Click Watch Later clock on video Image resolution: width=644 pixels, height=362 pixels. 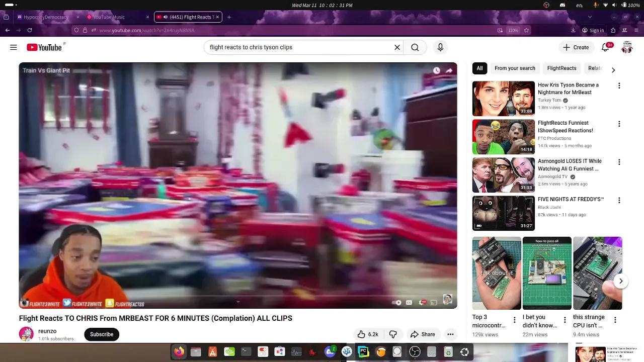click(436, 71)
